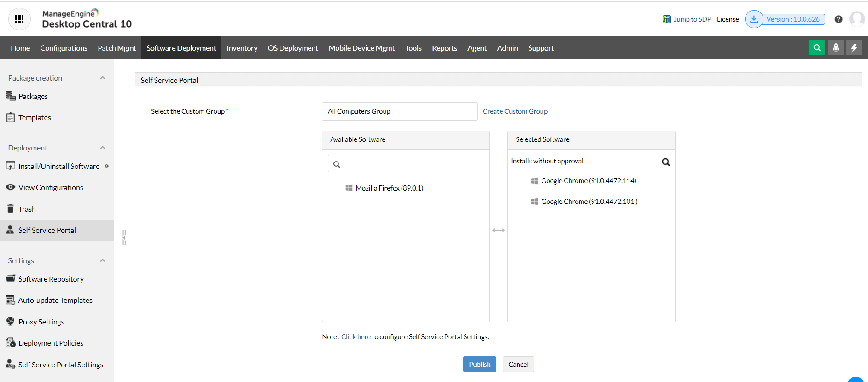Click the green search icon in navbar
This screenshot has width=868, height=382.
[817, 48]
